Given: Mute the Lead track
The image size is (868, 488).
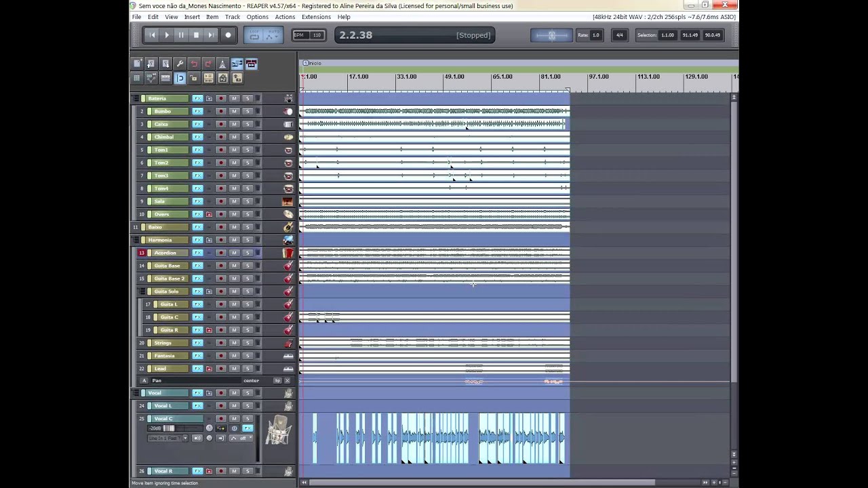Looking at the screenshot, I should click(x=234, y=369).
